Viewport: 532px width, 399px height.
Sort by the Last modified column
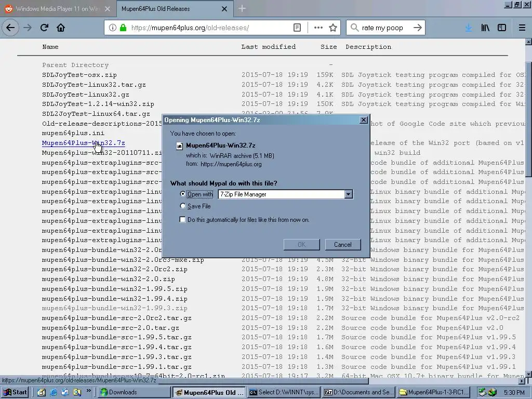tap(269, 47)
